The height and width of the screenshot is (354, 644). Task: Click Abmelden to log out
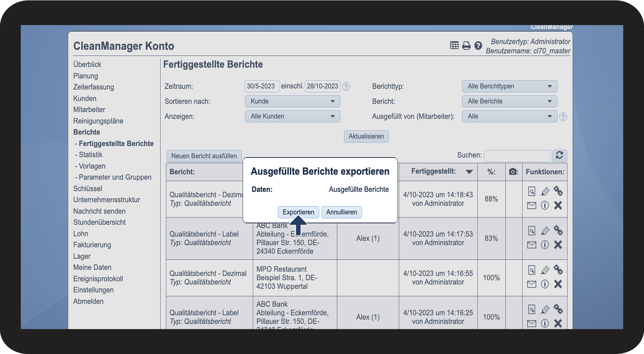click(x=89, y=301)
